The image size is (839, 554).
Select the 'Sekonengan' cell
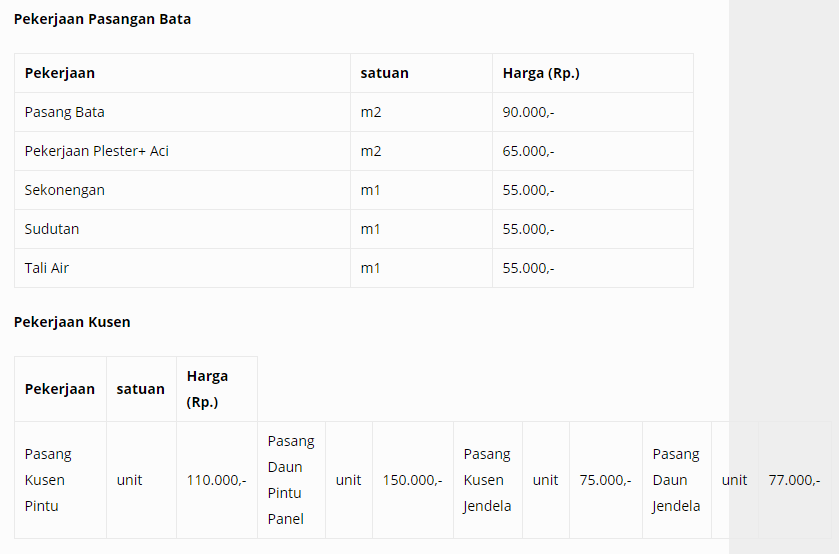pyautogui.click(x=182, y=190)
